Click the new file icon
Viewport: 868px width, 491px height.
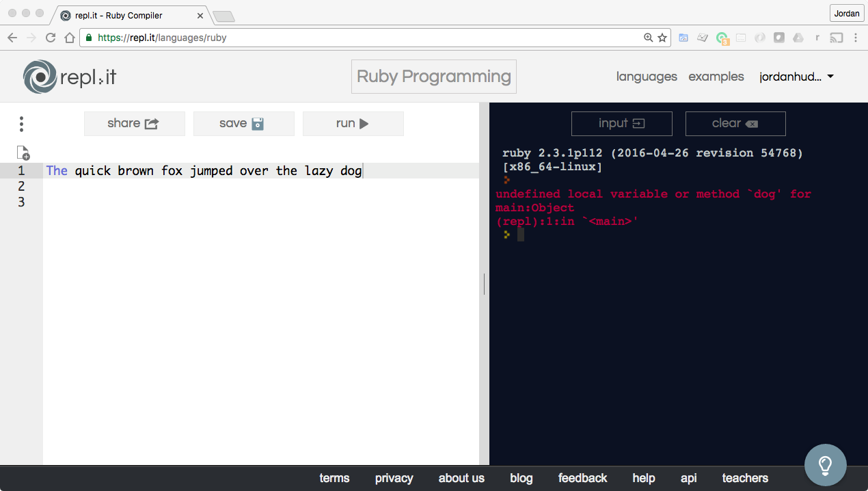23,152
